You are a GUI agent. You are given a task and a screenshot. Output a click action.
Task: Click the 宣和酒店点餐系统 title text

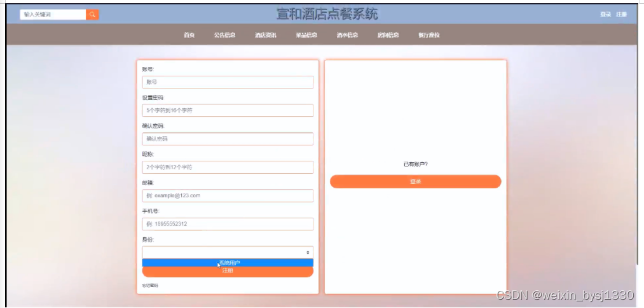click(x=327, y=14)
